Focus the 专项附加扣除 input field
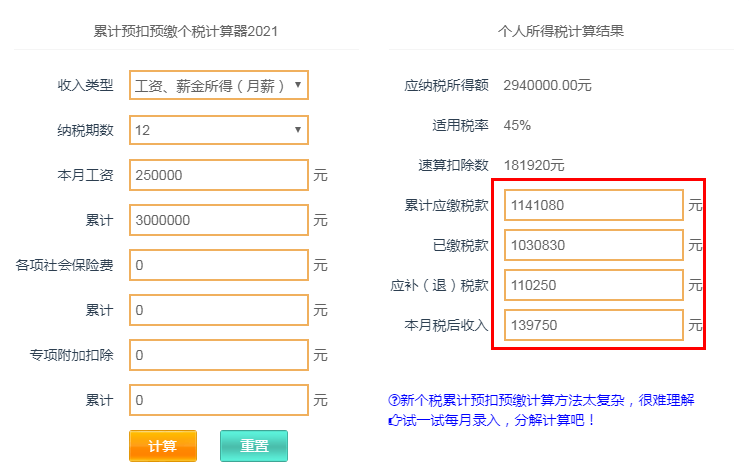 pyautogui.click(x=219, y=355)
